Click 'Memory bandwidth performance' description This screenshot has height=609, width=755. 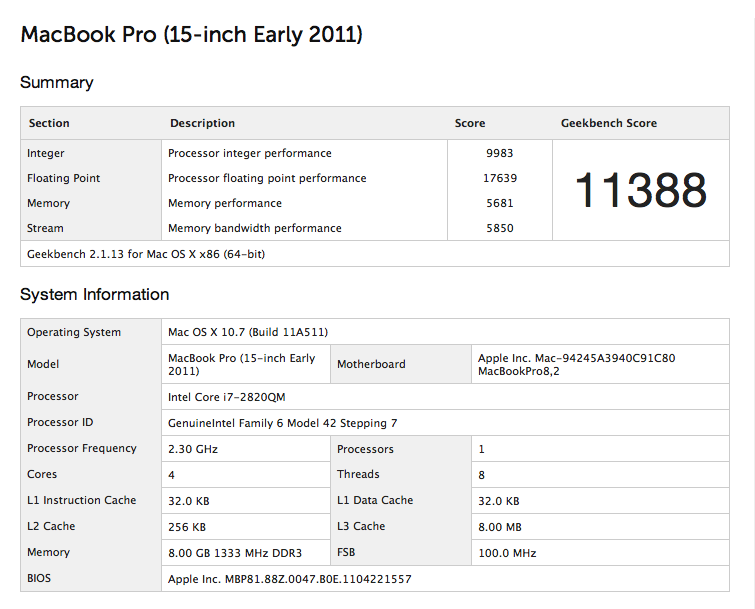coord(254,228)
